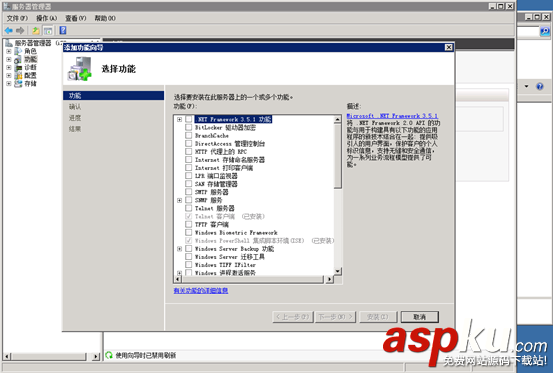Click the 角色 tree node icon
Screen dimensions: 553x373
[18, 51]
